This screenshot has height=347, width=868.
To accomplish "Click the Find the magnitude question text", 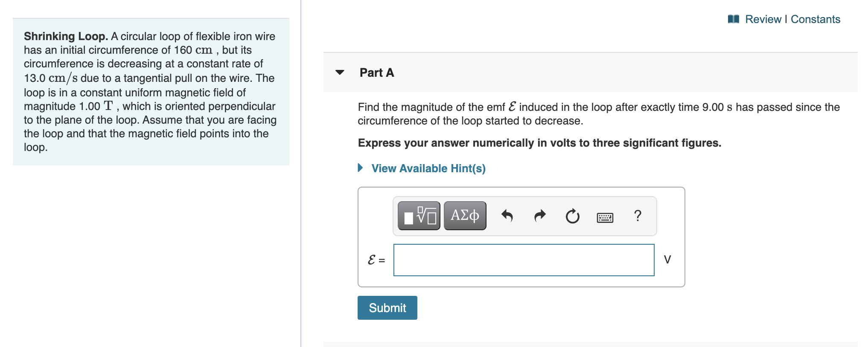I will point(599,114).
